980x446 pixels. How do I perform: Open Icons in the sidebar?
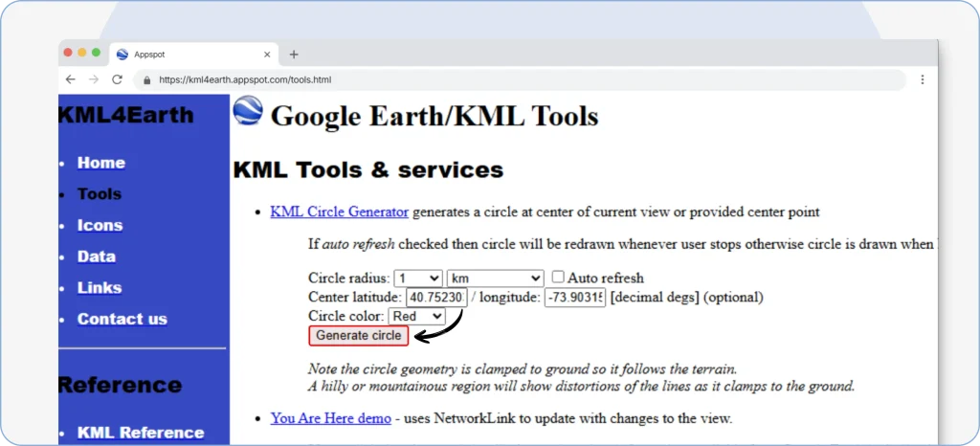pyautogui.click(x=100, y=226)
